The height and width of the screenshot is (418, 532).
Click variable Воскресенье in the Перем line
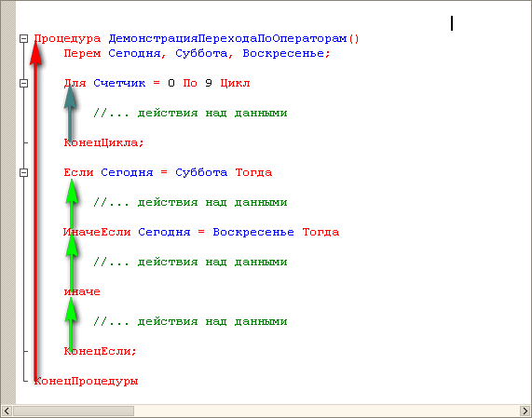(x=283, y=54)
